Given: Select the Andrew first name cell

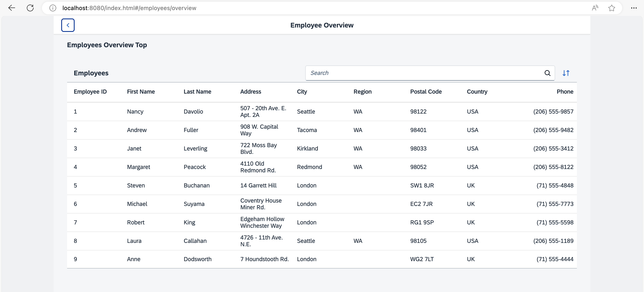Looking at the screenshot, I should coord(137,130).
